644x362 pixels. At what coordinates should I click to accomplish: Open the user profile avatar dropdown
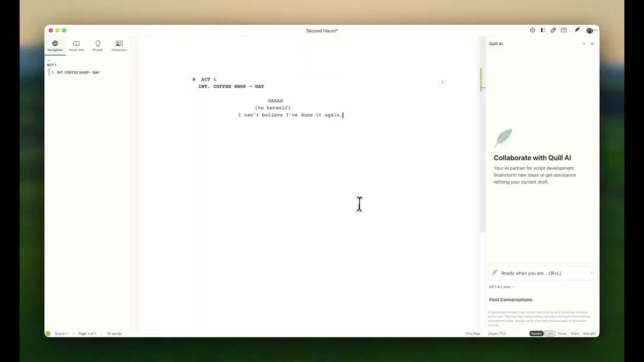click(591, 30)
